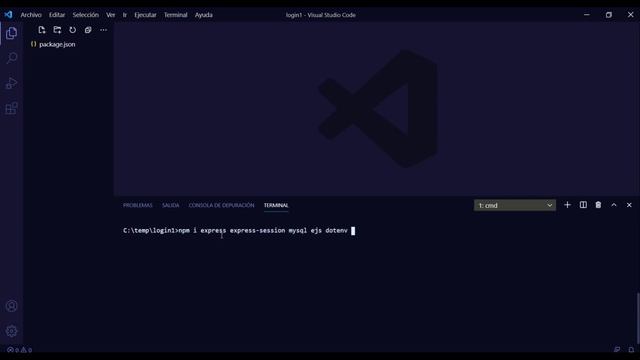Restore down the VS Code window

click(609, 15)
